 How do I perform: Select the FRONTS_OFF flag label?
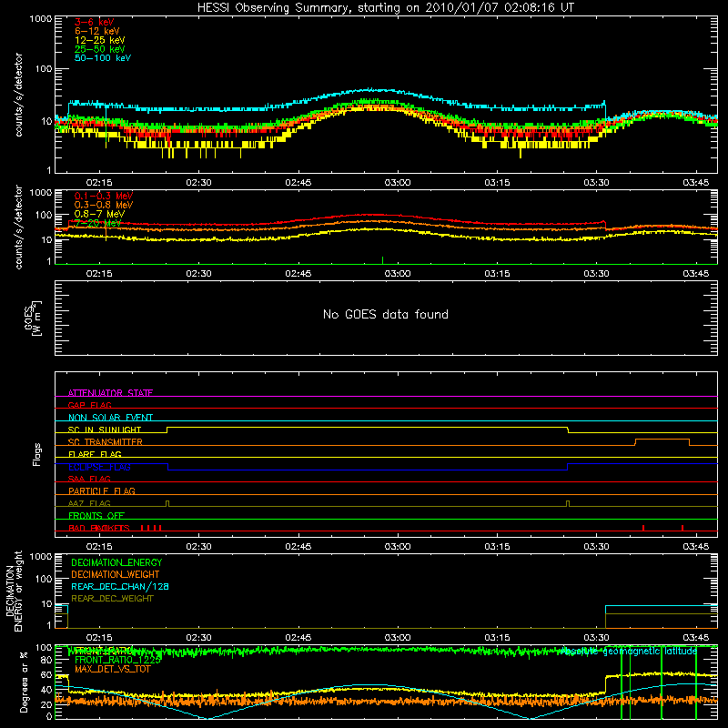pos(96,515)
